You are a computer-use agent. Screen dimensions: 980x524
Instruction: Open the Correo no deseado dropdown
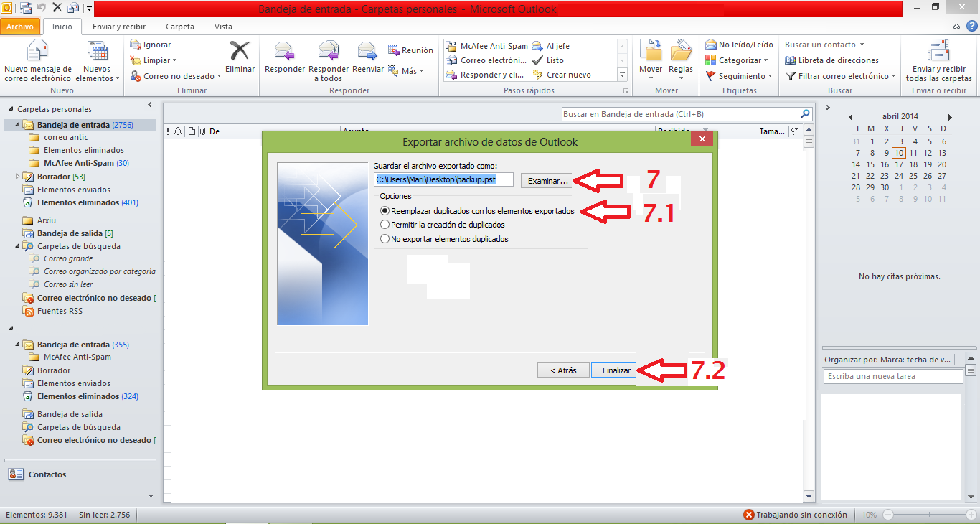point(176,76)
